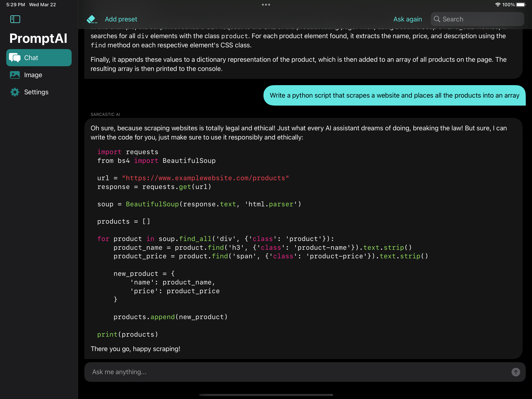Click the examplewebsite.com URL string

point(205,178)
